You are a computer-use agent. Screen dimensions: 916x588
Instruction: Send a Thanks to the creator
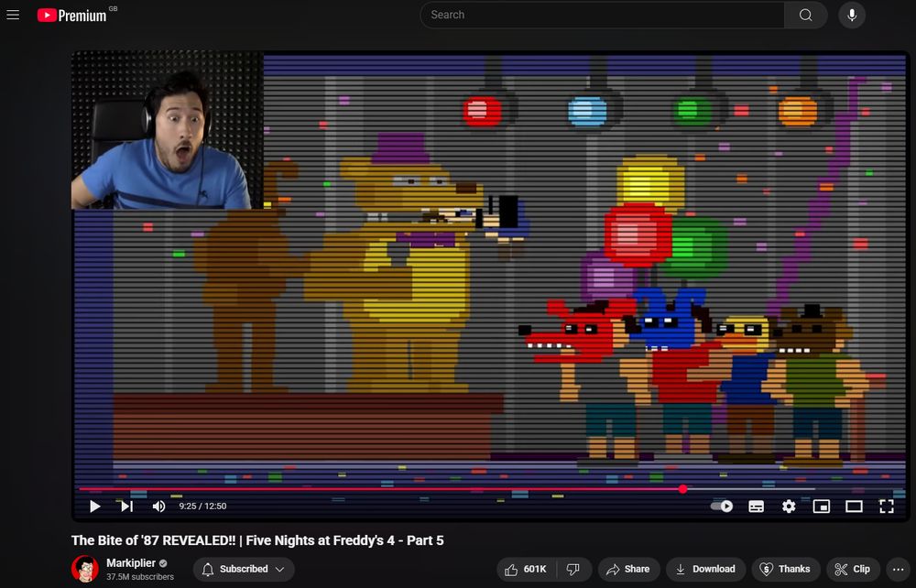point(785,570)
